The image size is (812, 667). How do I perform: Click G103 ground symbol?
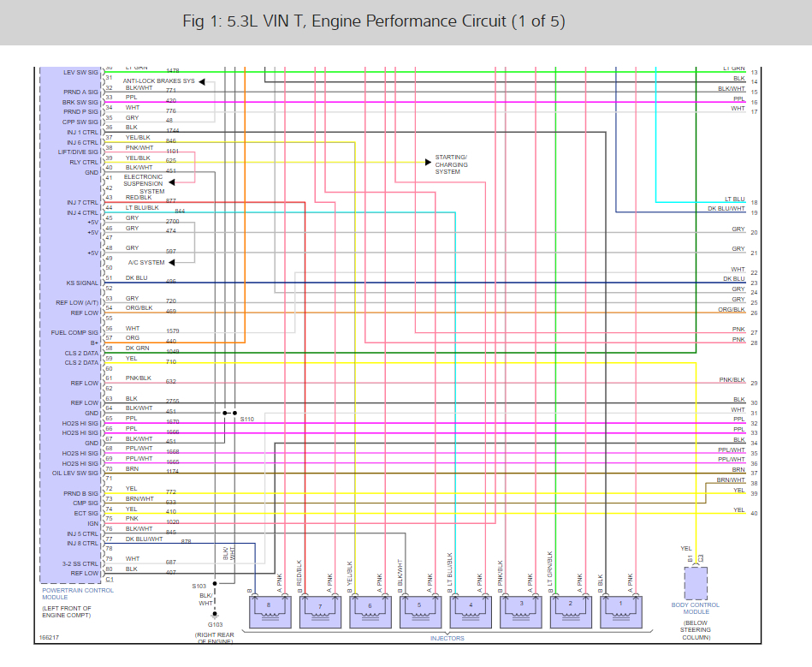pyautogui.click(x=215, y=615)
